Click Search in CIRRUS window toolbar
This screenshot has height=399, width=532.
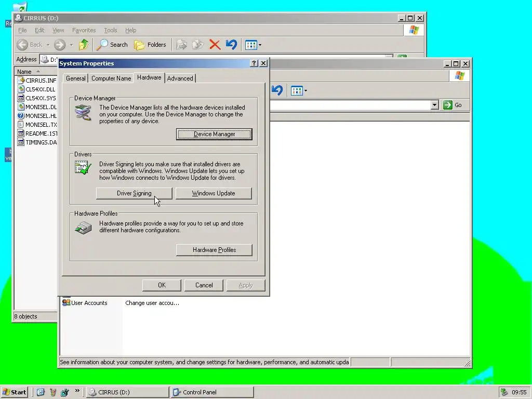click(x=112, y=45)
